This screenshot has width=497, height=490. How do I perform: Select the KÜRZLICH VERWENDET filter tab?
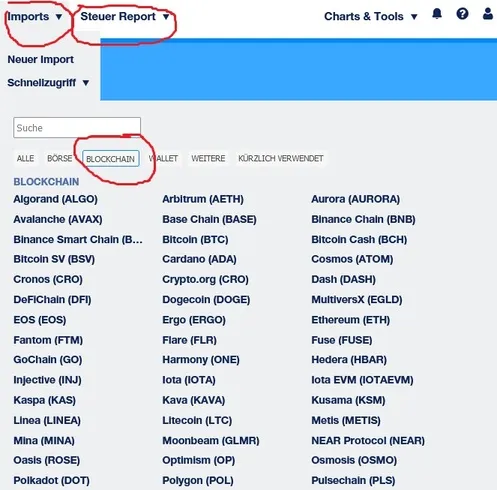tap(281, 158)
